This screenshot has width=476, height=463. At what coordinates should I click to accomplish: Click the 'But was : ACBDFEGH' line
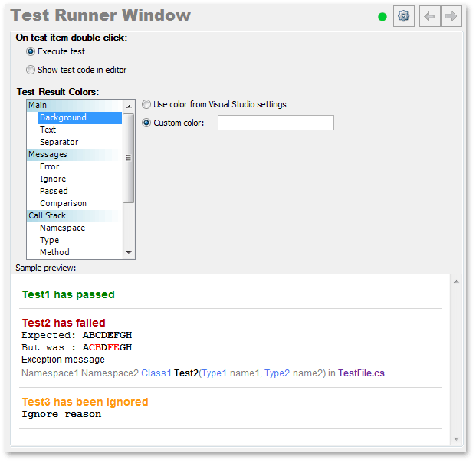coord(77,347)
